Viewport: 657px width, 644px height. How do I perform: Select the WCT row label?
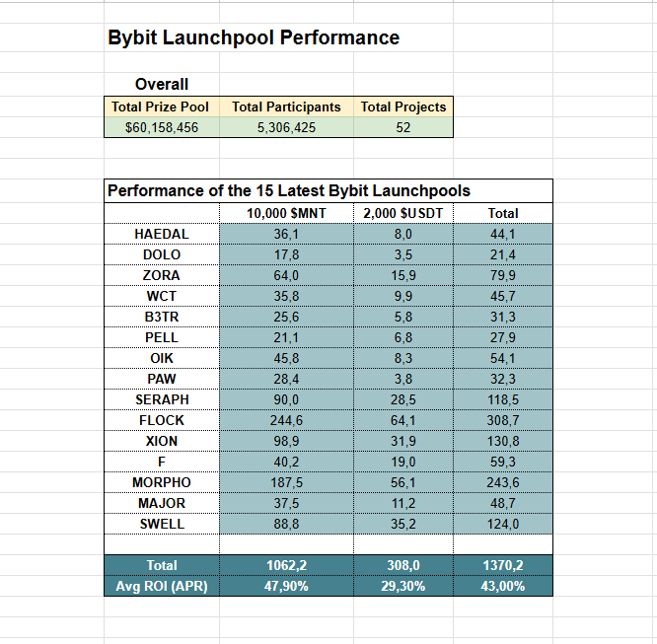[162, 296]
